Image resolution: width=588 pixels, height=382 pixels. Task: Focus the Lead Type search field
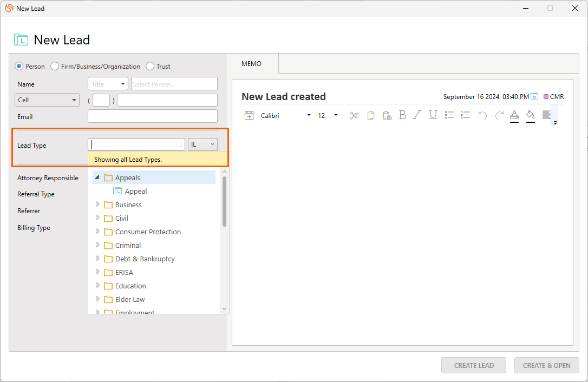tap(136, 144)
